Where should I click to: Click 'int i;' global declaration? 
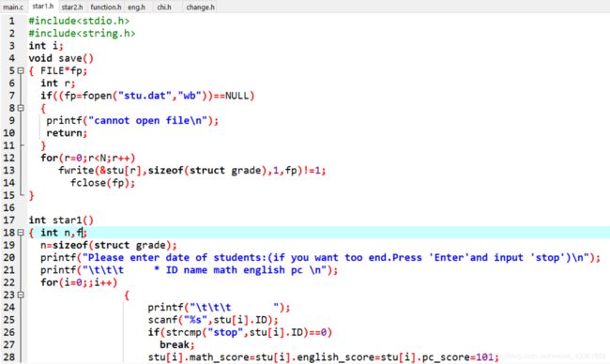tap(46, 46)
